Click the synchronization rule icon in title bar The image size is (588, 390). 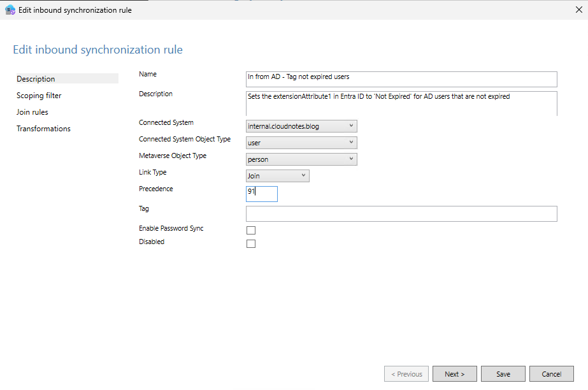[9, 10]
